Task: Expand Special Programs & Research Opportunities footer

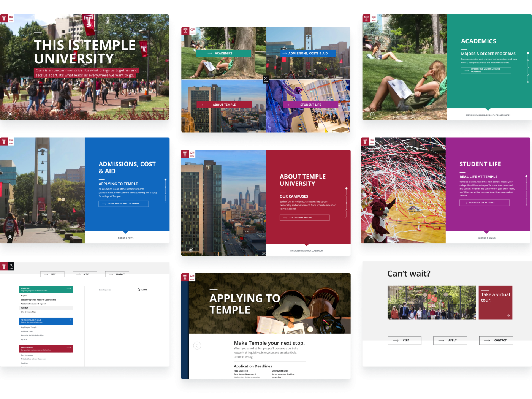Action: click(488, 115)
